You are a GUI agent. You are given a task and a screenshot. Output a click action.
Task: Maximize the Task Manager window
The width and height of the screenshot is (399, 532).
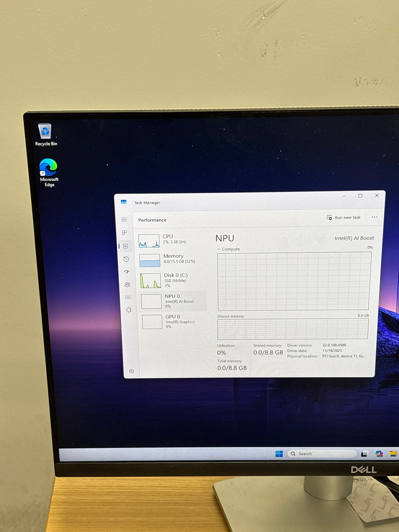point(360,196)
